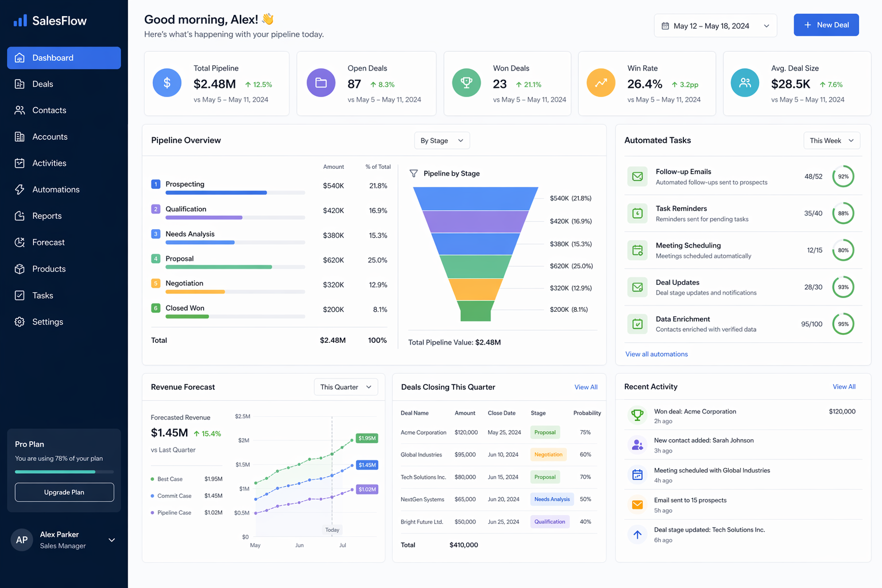Click the Forecast chart-clock icon in the sidebar
Viewport: 882px width, 588px height.
[20, 242]
